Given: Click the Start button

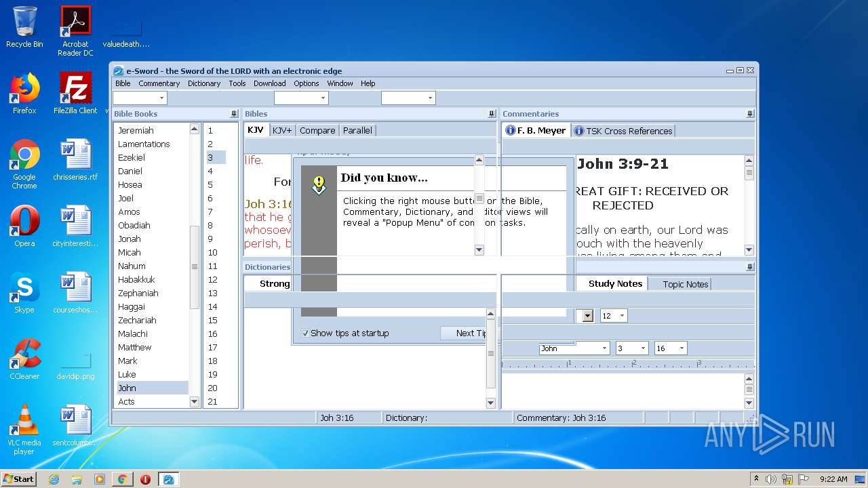Looking at the screenshot, I should 19,479.
